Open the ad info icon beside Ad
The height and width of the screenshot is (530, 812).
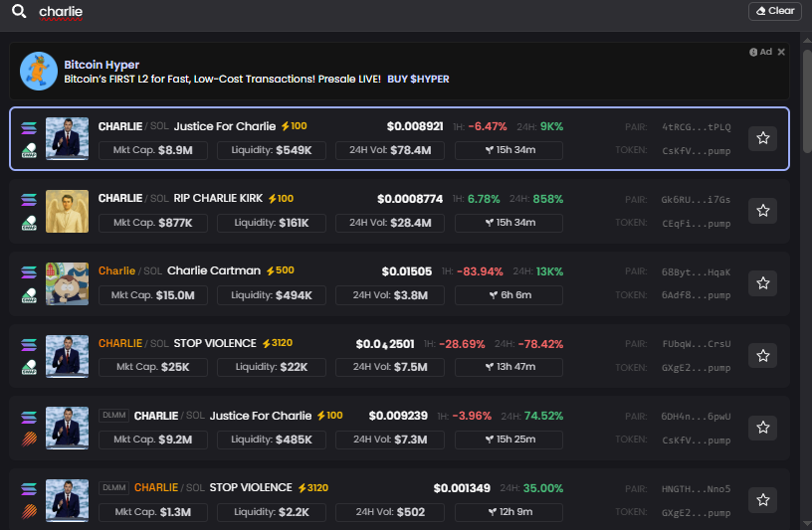[x=753, y=52]
